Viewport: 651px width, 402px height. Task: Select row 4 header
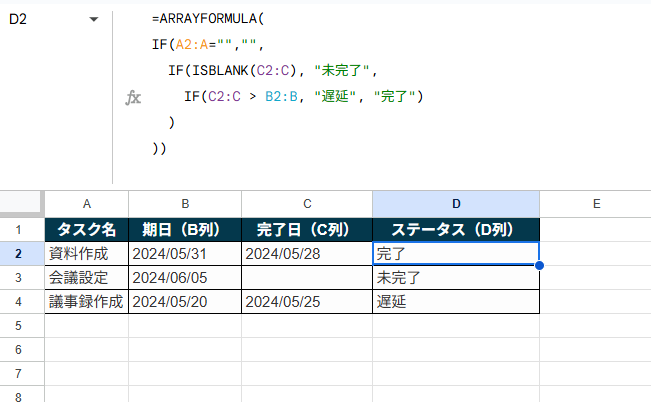(18, 302)
